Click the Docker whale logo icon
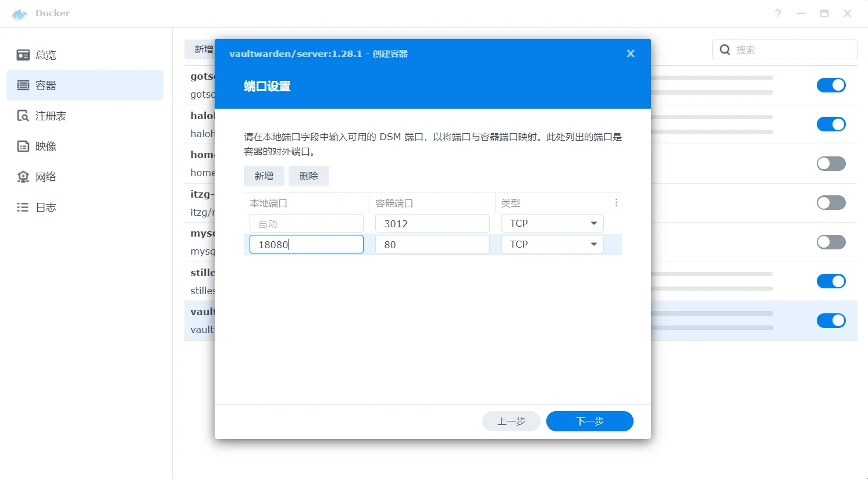 20,14
